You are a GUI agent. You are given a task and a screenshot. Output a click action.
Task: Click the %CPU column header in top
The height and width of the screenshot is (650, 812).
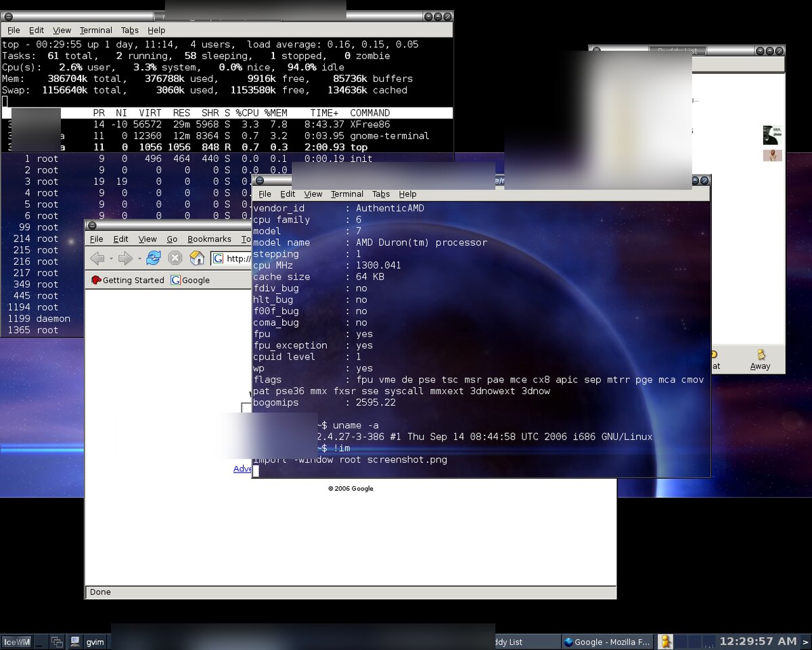pos(246,113)
